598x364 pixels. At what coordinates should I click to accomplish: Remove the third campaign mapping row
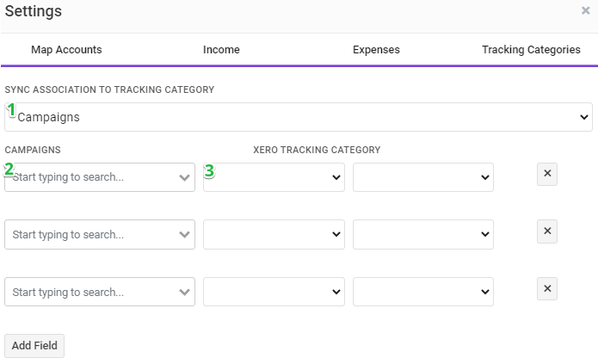click(x=547, y=289)
